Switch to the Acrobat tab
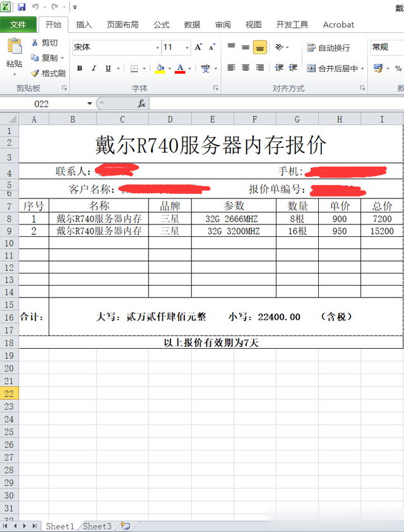 point(338,25)
